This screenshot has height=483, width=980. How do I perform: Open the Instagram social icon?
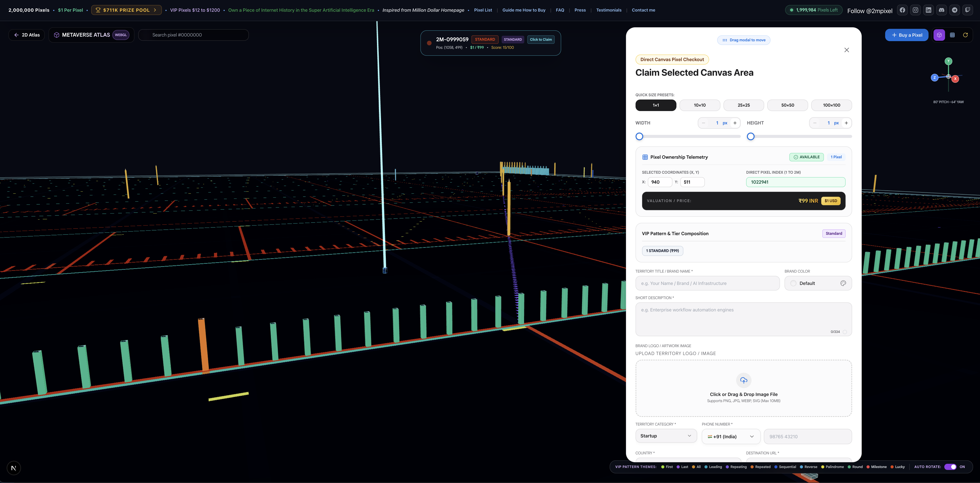[x=915, y=10]
